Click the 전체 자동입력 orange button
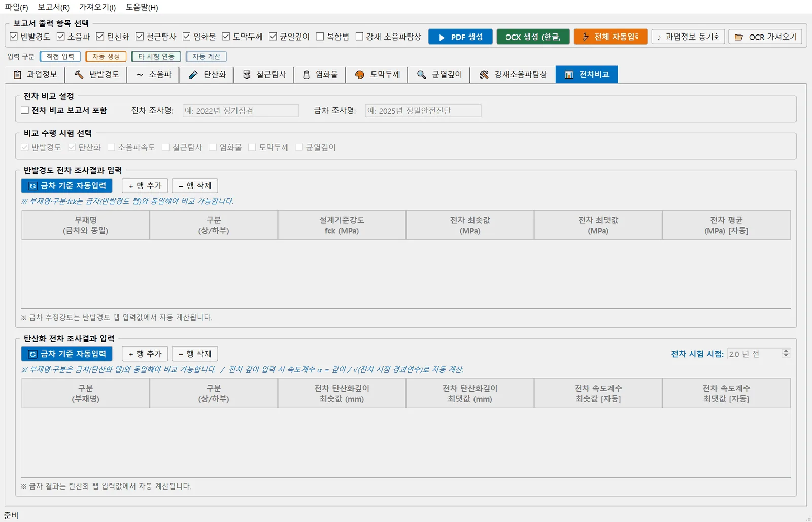 [611, 37]
